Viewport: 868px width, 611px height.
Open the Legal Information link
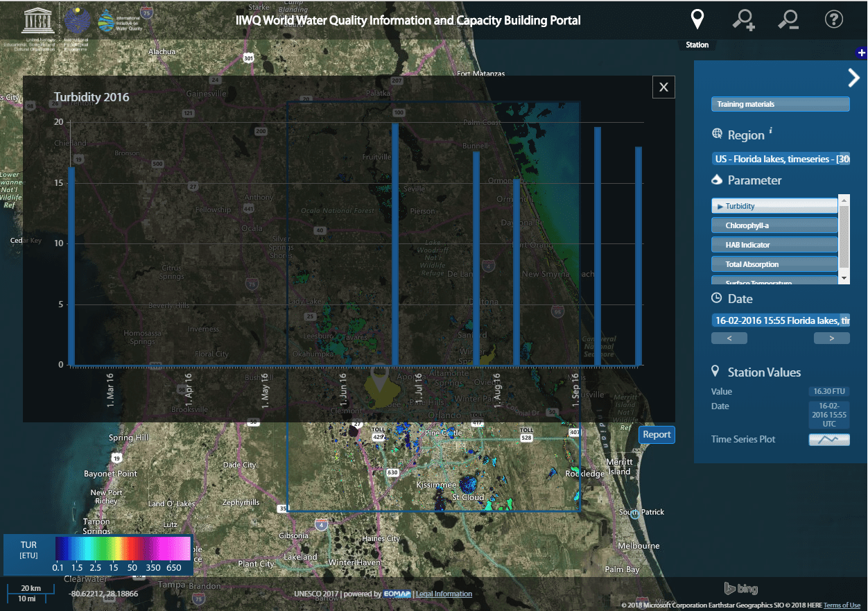(444, 594)
